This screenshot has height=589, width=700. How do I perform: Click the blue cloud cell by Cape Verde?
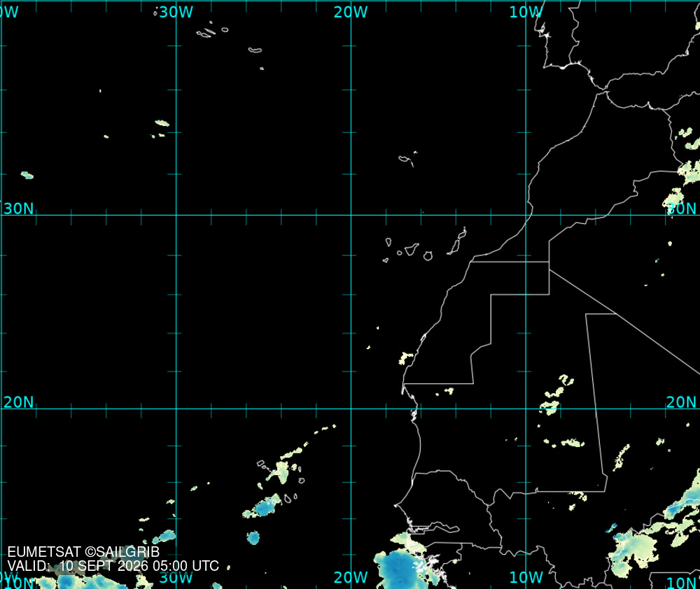pyautogui.click(x=264, y=507)
